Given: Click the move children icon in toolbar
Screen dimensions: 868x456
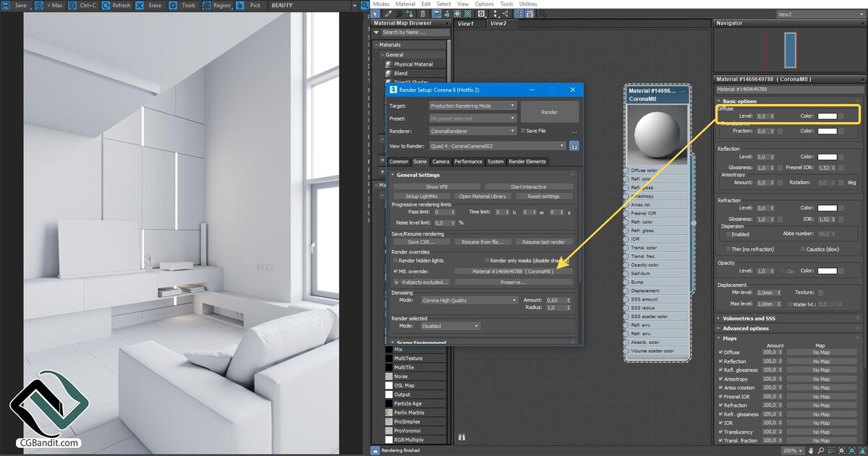Looking at the screenshot, I should click(437, 14).
